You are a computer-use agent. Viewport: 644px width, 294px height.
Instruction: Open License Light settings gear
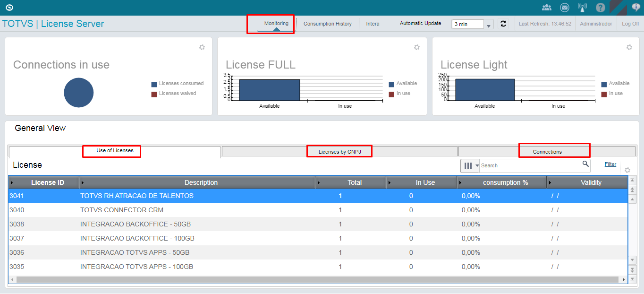[x=629, y=47]
